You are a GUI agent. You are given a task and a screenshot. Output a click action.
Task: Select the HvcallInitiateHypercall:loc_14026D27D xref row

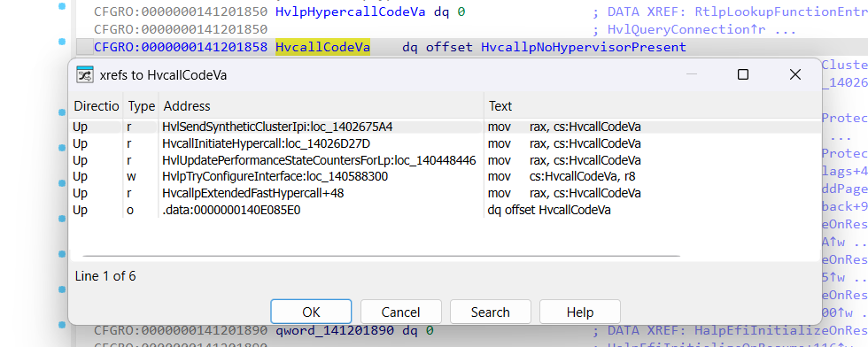pos(445,143)
